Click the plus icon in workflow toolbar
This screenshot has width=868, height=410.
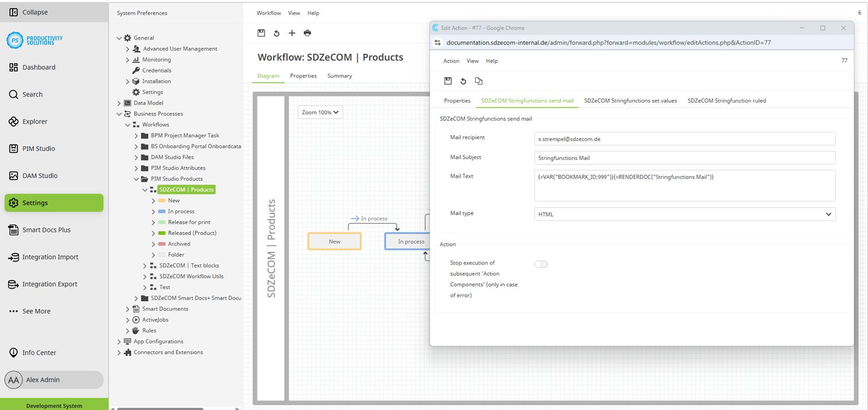click(x=292, y=33)
